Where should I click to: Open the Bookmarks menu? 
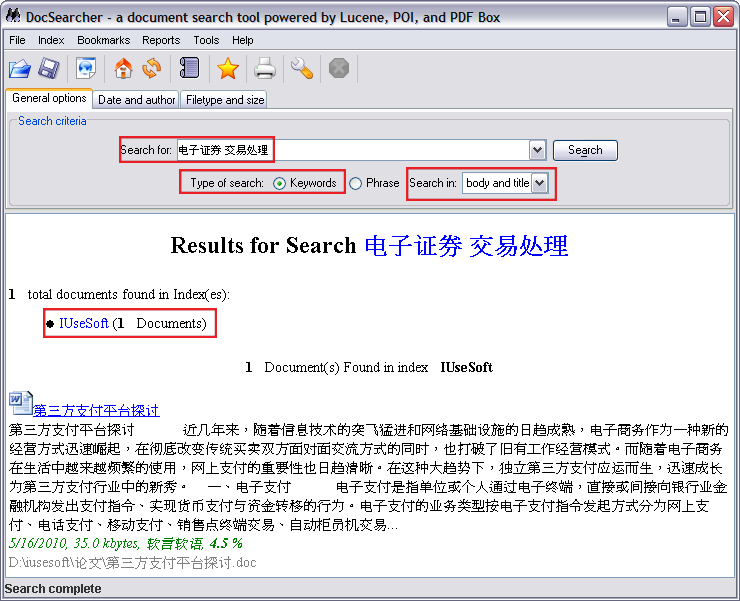pos(103,40)
